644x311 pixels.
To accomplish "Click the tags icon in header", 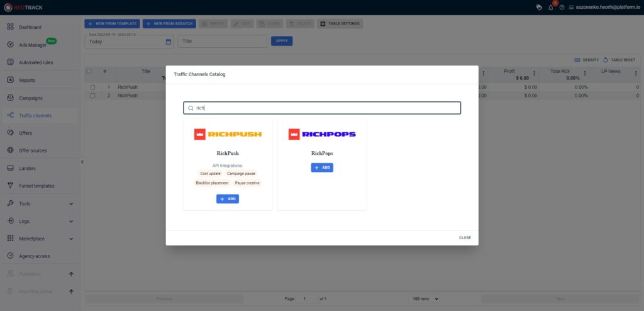I will (539, 7).
